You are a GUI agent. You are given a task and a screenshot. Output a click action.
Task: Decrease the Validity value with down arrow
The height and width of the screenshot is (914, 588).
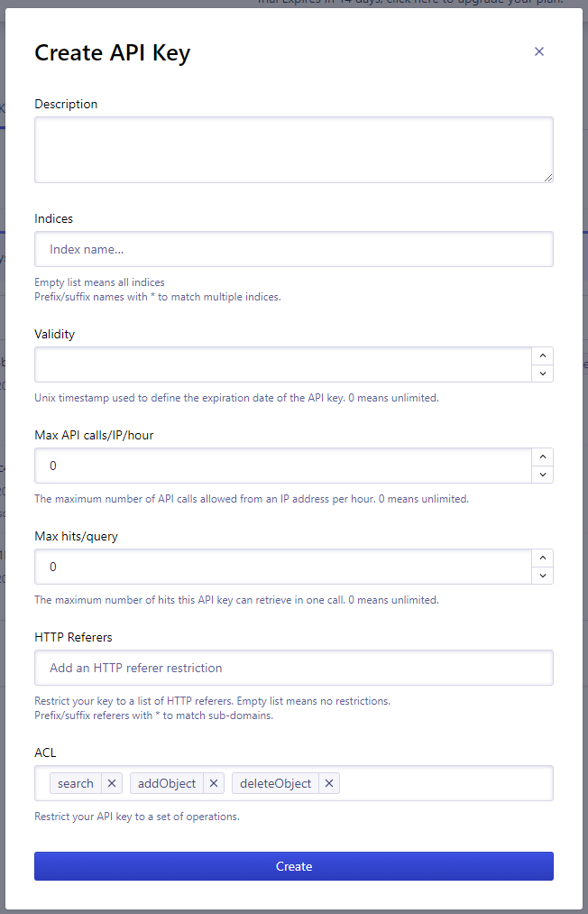tap(542, 373)
